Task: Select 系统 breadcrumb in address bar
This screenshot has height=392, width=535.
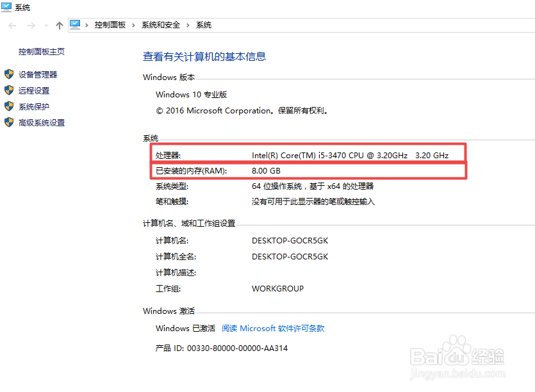Action: [204, 25]
